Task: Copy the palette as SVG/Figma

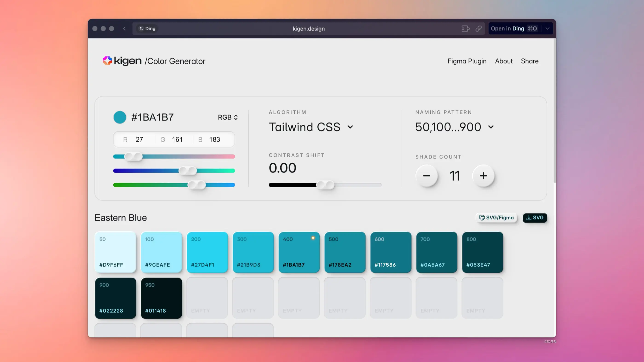Action: pyautogui.click(x=496, y=218)
